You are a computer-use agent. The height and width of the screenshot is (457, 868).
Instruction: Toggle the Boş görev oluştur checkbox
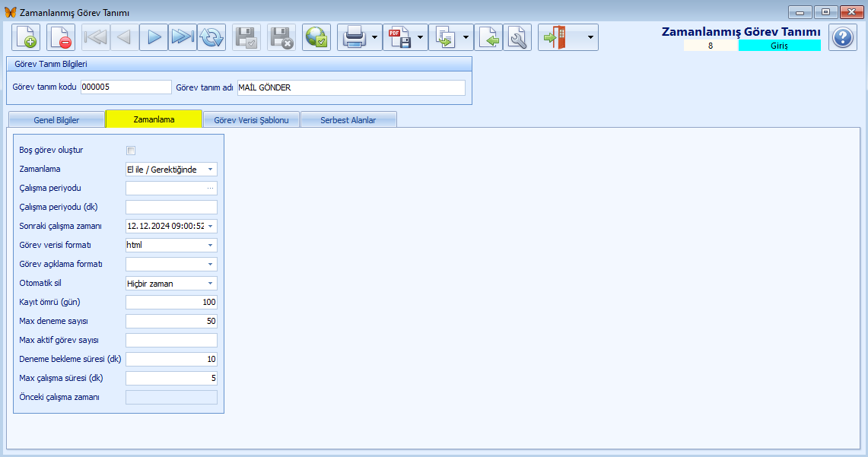pos(131,151)
